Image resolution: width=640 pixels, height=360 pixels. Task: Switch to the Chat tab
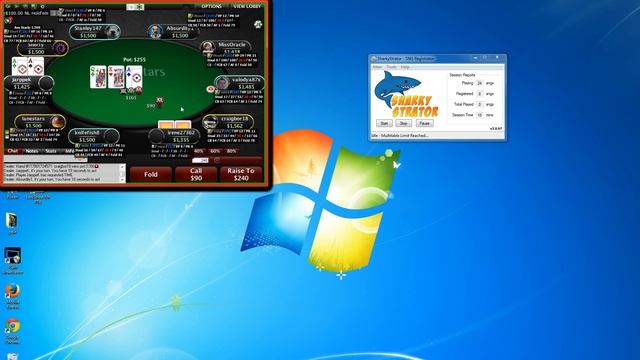13,151
